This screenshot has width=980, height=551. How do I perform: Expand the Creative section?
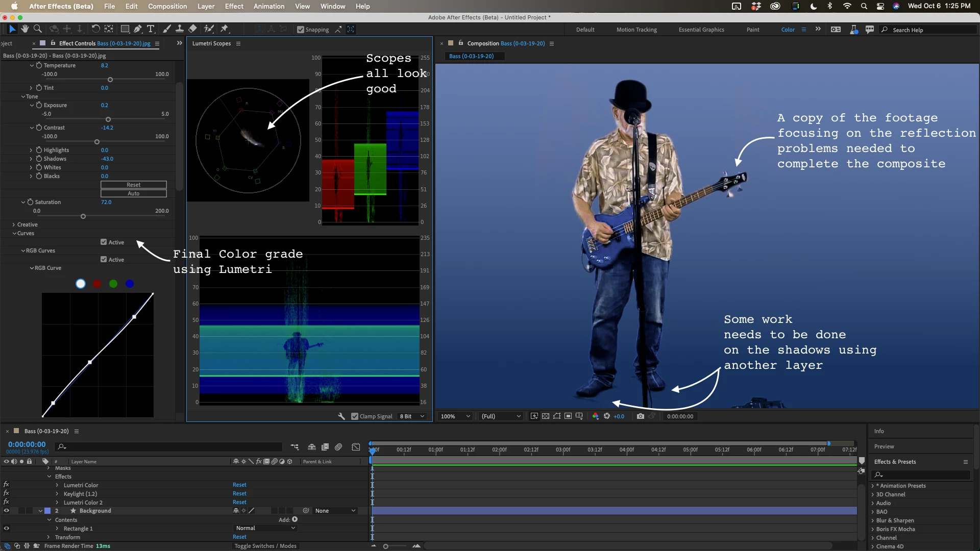14,224
